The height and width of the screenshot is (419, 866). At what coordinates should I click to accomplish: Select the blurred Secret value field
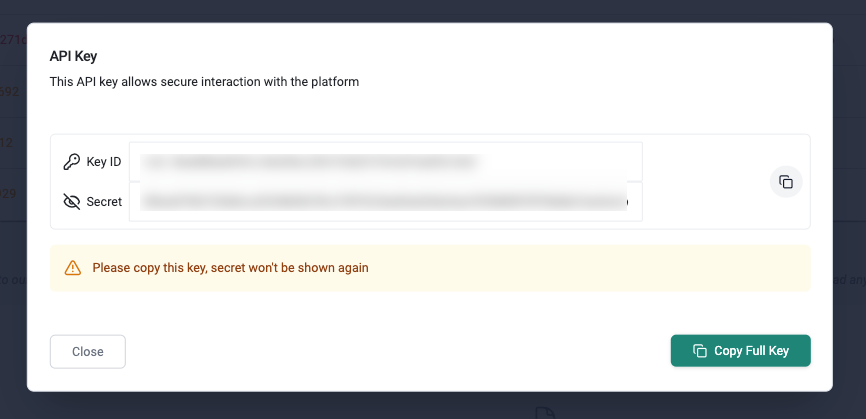tap(386, 202)
